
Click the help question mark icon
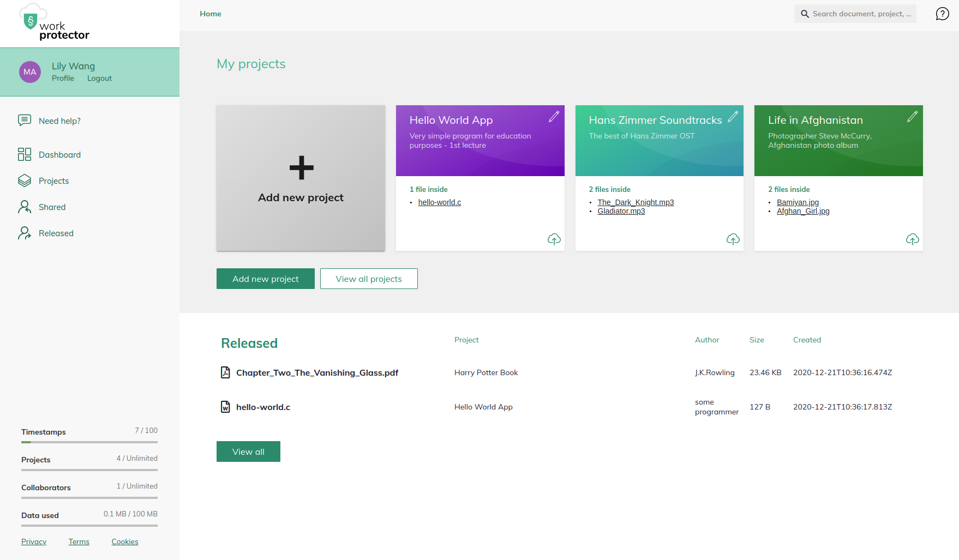[942, 14]
